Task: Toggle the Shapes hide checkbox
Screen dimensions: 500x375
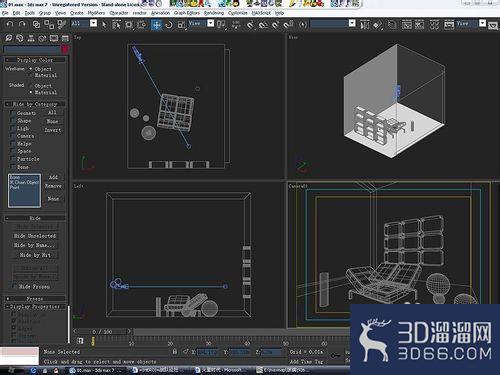Action: 13,121
